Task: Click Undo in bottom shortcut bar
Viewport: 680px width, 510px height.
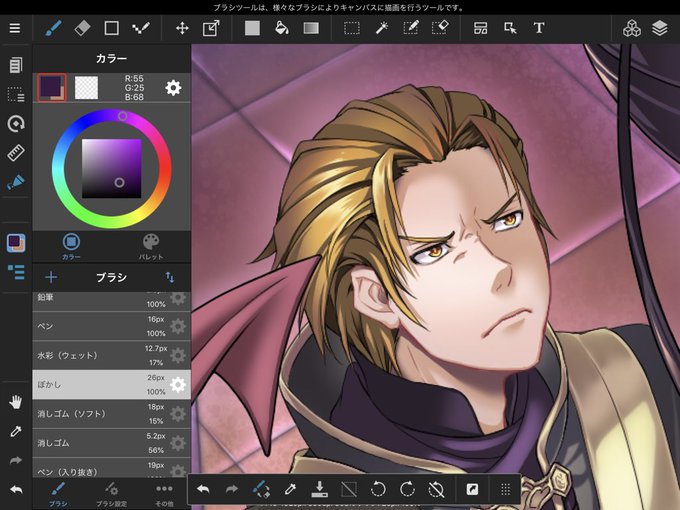Action: coord(203,490)
